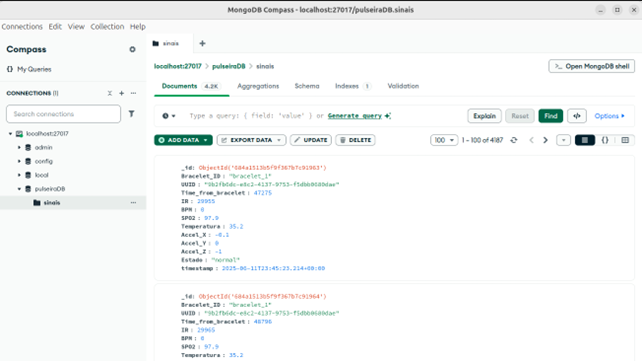Screen dimensions: 642x361
Task: Click the Reset button
Action: point(520,116)
